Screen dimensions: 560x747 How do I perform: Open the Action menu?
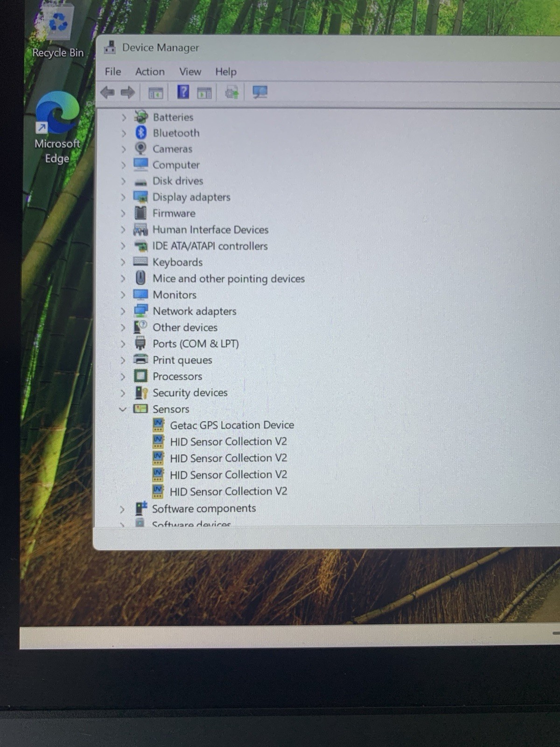[150, 71]
